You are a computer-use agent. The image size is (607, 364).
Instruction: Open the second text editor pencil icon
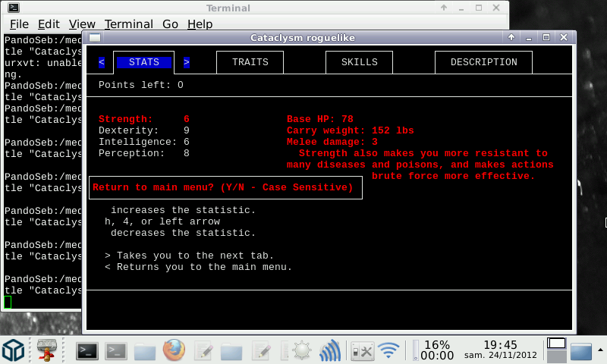click(x=261, y=351)
